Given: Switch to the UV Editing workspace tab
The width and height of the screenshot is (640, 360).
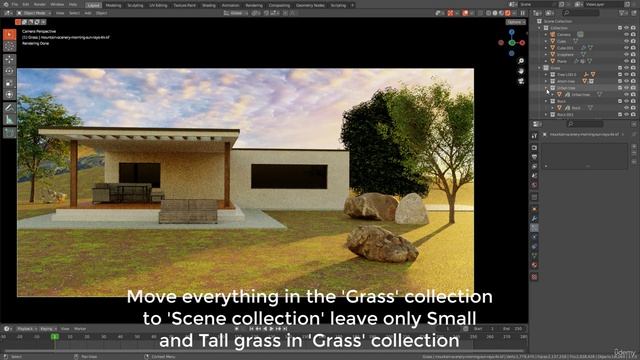Looking at the screenshot, I should pyautogui.click(x=158, y=5).
